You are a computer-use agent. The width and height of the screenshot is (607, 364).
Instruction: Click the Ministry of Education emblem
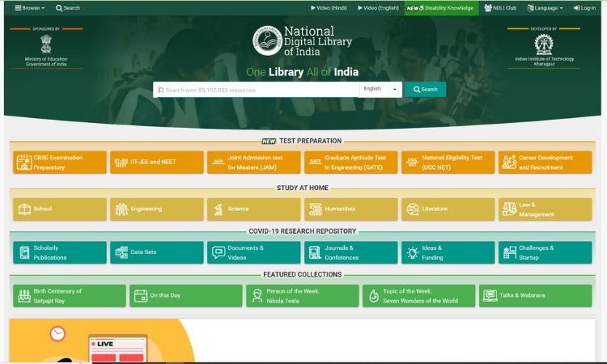pos(46,44)
